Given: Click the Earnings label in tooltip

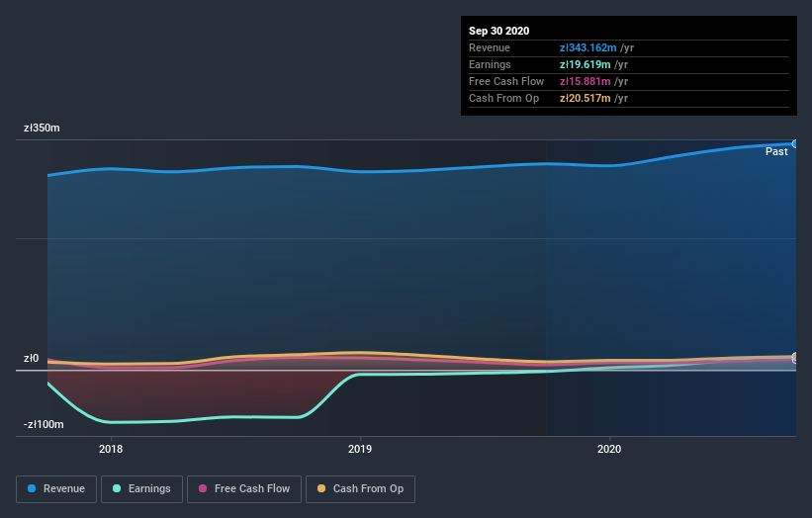Looking at the screenshot, I should pos(490,64).
